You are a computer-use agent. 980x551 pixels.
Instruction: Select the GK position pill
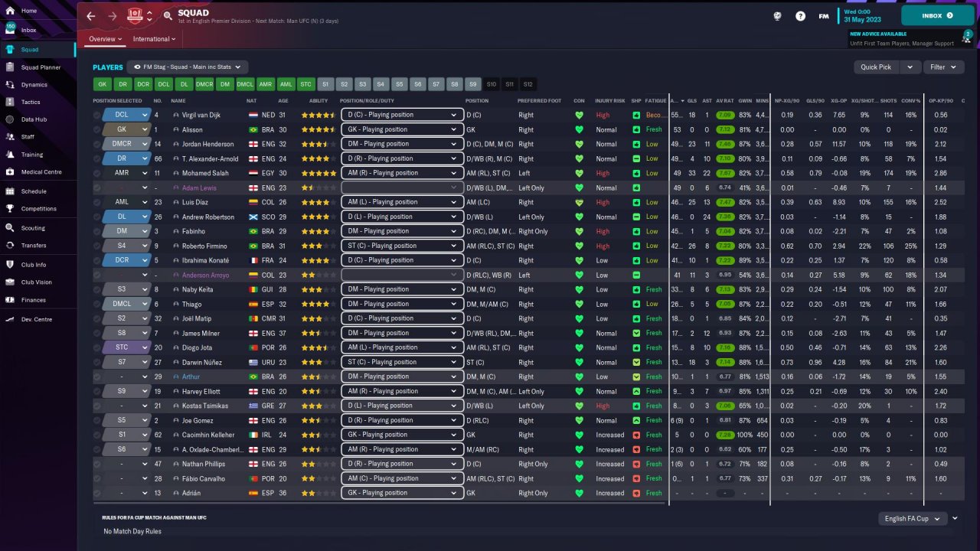pyautogui.click(x=102, y=84)
